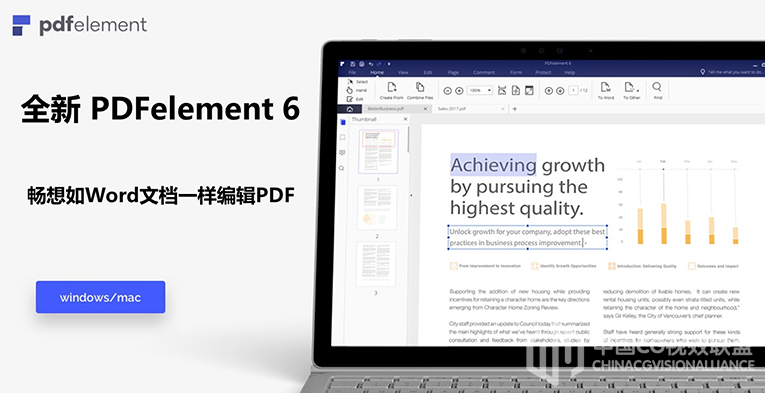The width and height of the screenshot is (766, 393).
Task: Click the pdfelement logo
Action: point(79,25)
